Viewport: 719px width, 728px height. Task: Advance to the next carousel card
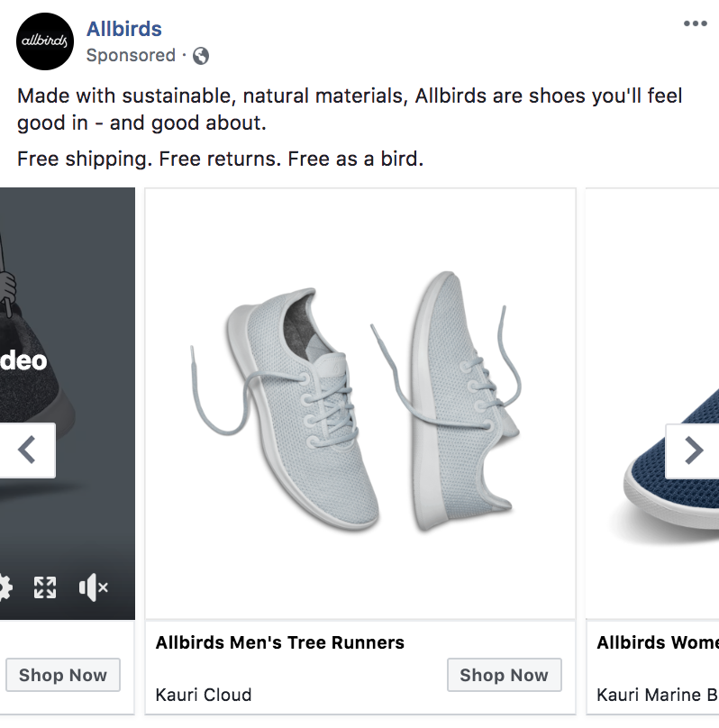coord(692,450)
